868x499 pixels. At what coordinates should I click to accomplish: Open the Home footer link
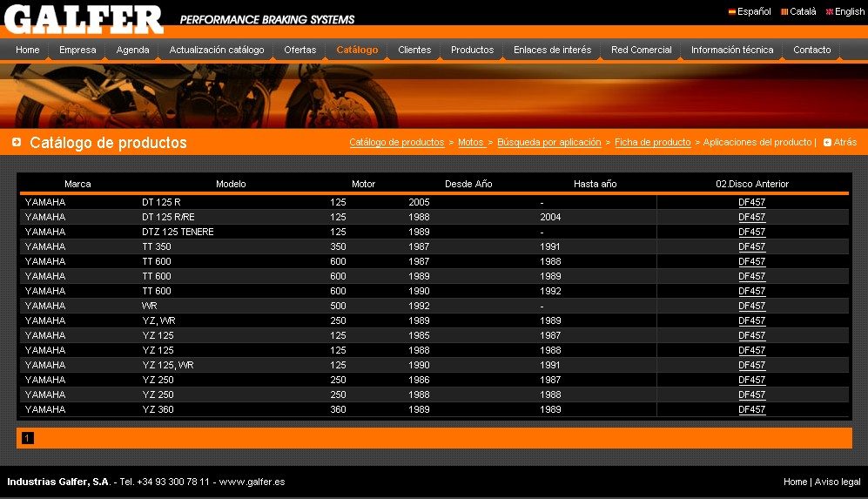(x=795, y=482)
